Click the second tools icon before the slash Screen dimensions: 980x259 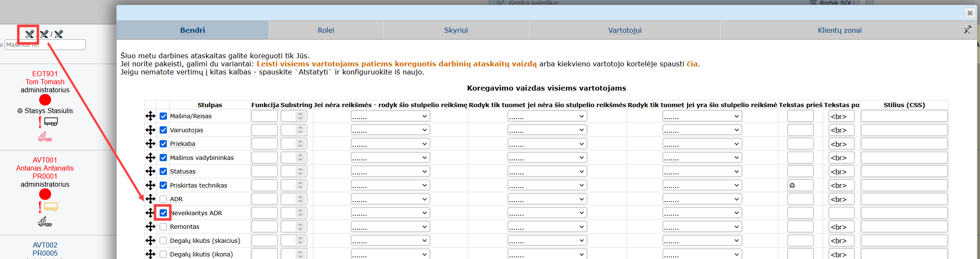44,34
